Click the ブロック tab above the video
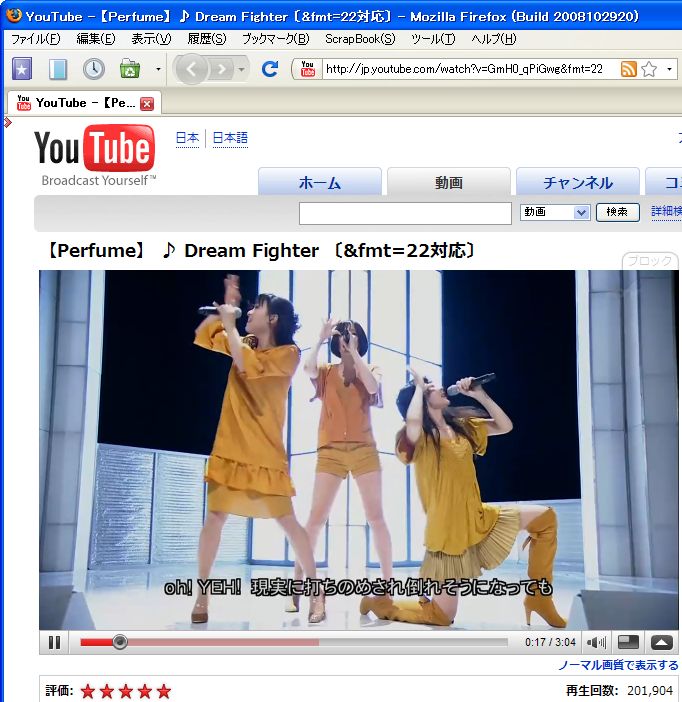This screenshot has height=702, width=682. pos(650,261)
